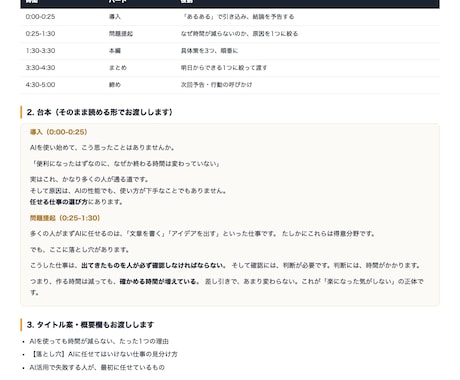Viewport: 460px width, 380px height.
Task: Click the bullet 'AIを使っても時間が減らない、たった1つの理由'
Action: [x=99, y=341]
